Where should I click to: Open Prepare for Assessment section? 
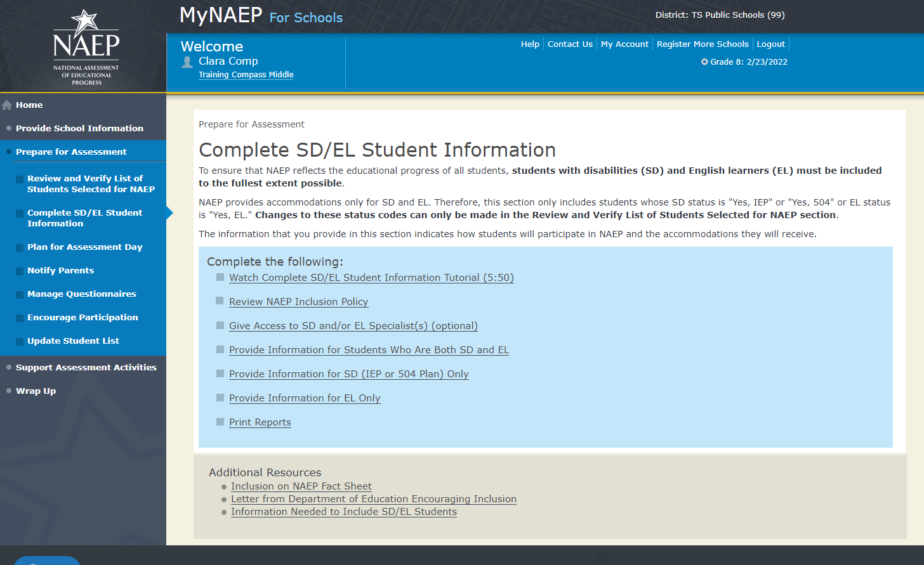71,152
